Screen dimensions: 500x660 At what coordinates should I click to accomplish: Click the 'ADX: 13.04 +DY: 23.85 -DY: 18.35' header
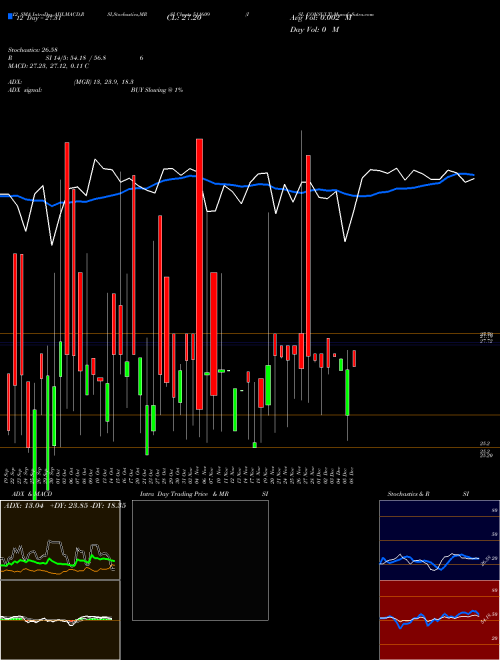[x=65, y=506]
